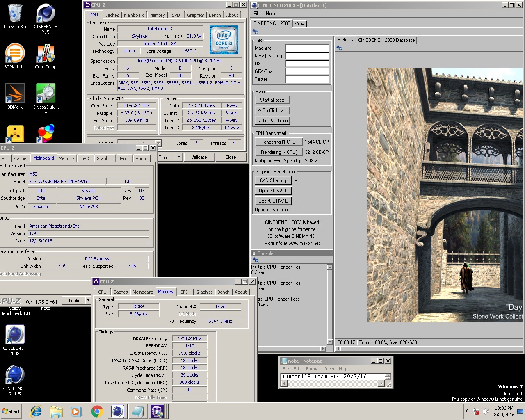525x420 pixels.
Task: Run Rendering (1 CPU) benchmark
Action: [279, 142]
